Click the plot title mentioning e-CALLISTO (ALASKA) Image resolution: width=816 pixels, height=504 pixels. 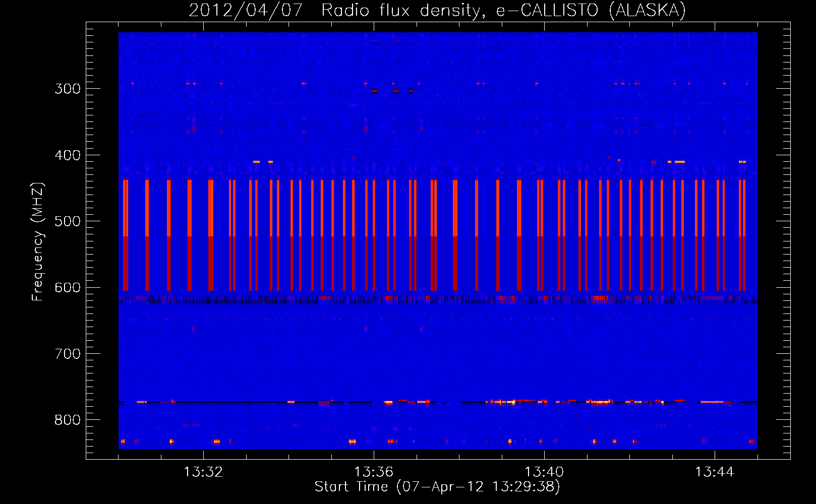coord(437,10)
